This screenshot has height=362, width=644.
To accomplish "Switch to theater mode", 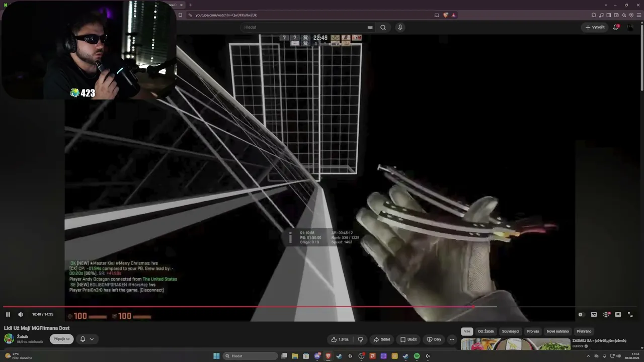I will coord(618,314).
